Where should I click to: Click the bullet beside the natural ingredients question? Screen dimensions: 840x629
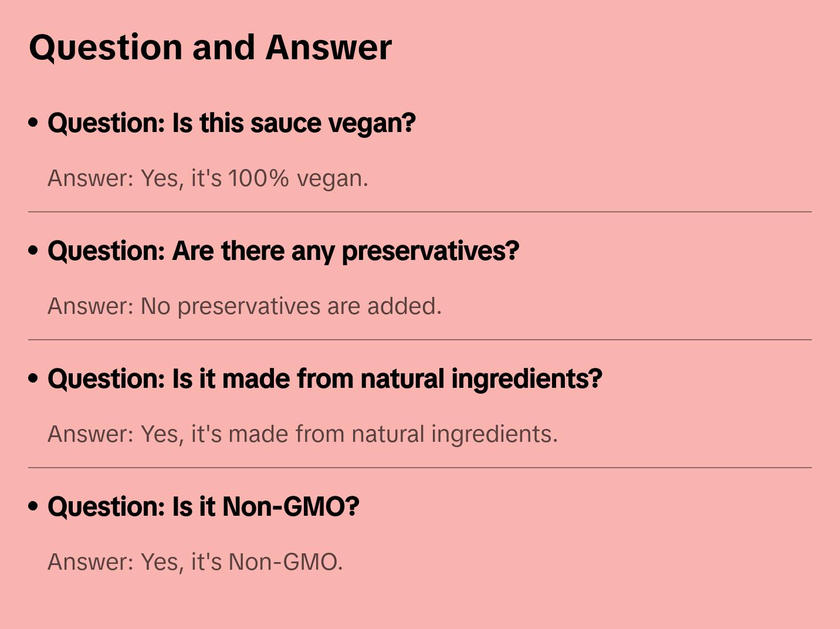(x=33, y=378)
